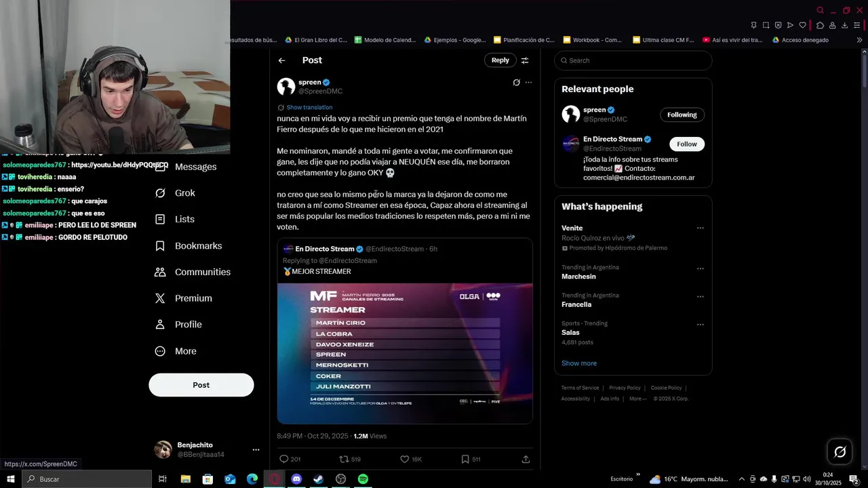Toggle the ad blocker shield icon

(778, 25)
